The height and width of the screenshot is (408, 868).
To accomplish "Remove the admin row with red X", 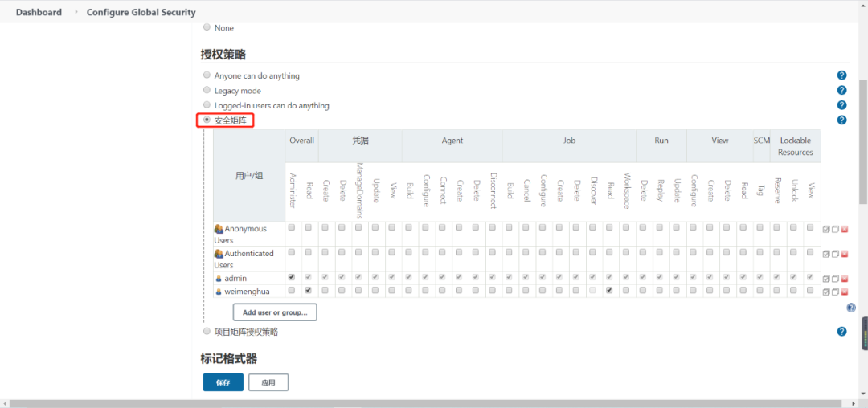I will point(844,279).
